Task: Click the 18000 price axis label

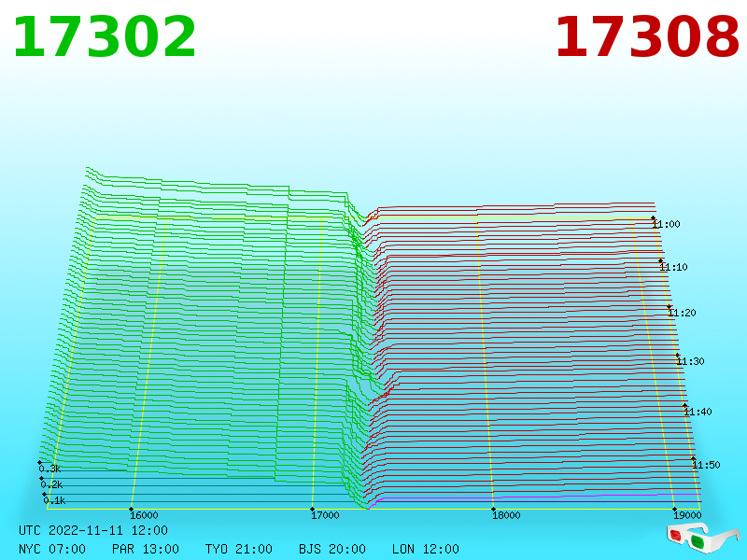Action: pos(506,515)
